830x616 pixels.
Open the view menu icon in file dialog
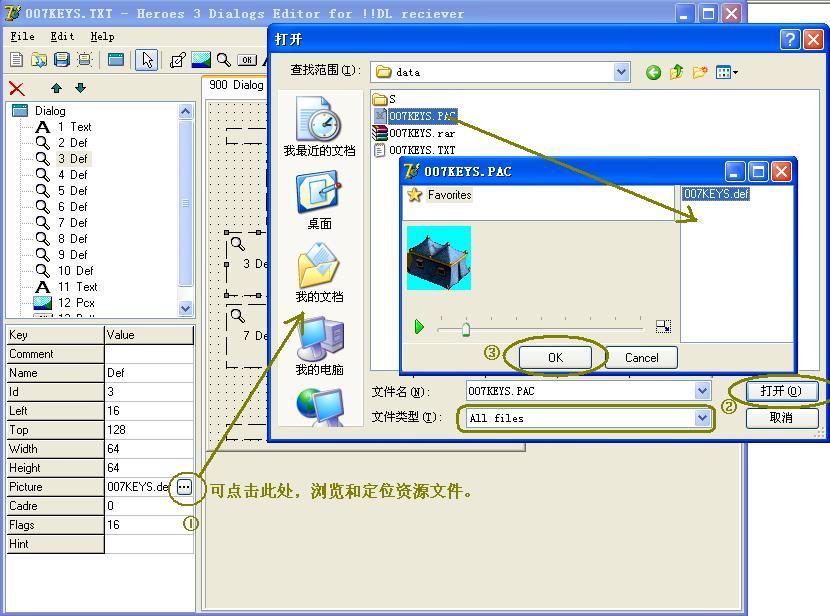click(x=726, y=72)
